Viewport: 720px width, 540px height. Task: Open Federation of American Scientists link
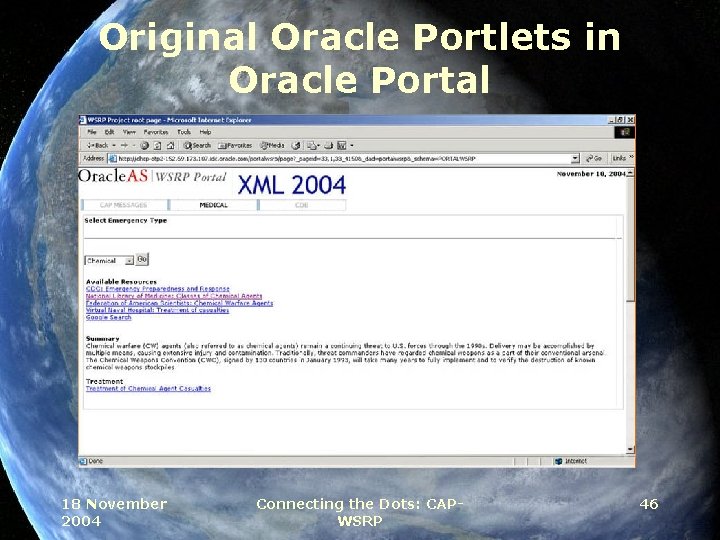pyautogui.click(x=180, y=303)
